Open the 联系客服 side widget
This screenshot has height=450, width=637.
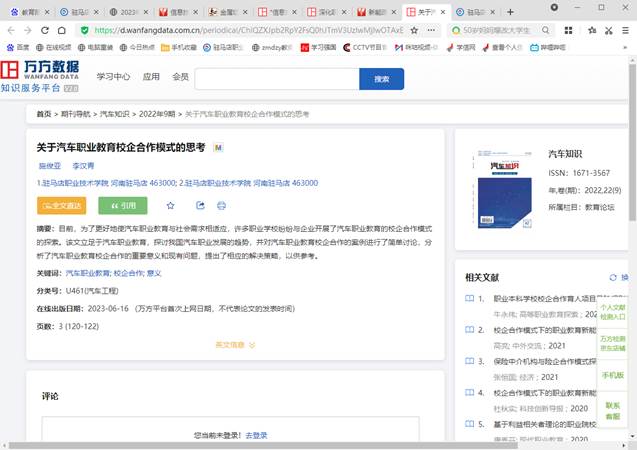coord(613,411)
